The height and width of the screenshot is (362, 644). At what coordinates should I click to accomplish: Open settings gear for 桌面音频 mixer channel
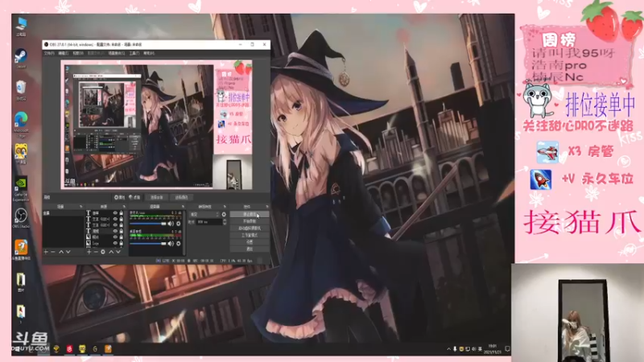178,244
